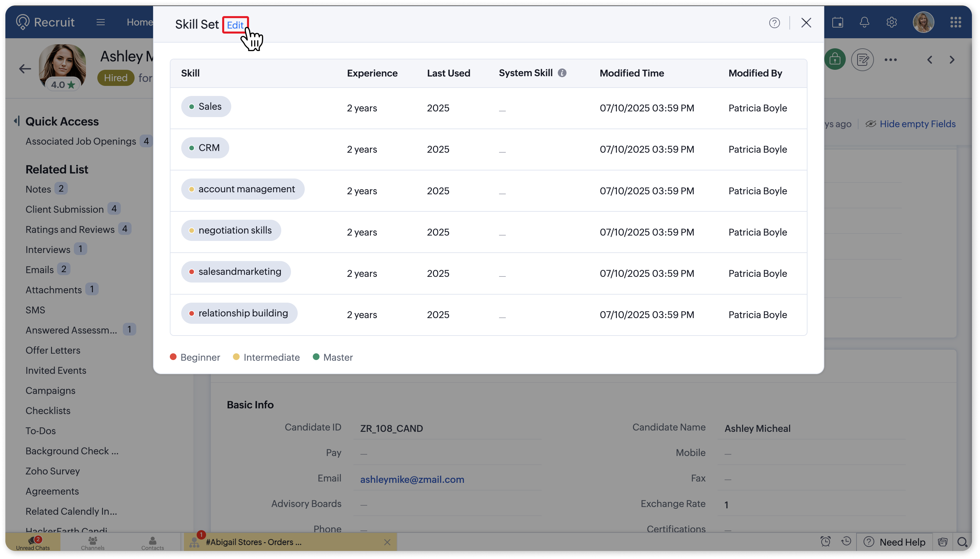
Task: Open Client Submission related list
Action: [x=64, y=209]
